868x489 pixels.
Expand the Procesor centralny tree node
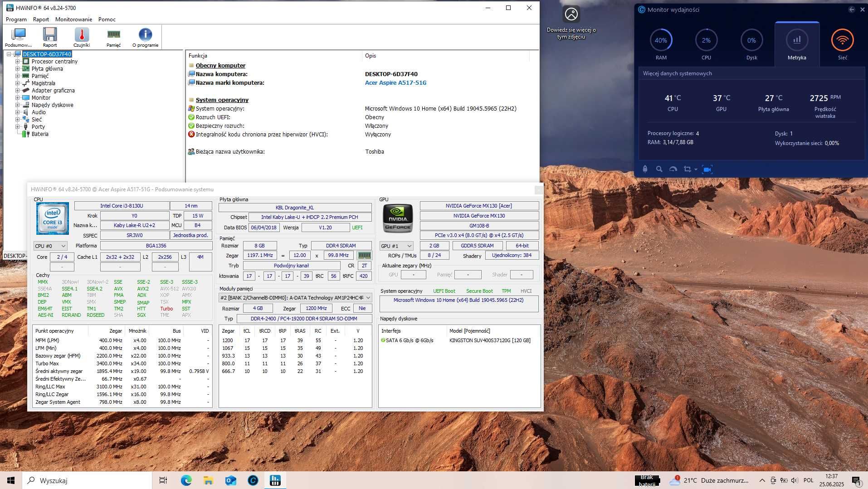point(18,61)
